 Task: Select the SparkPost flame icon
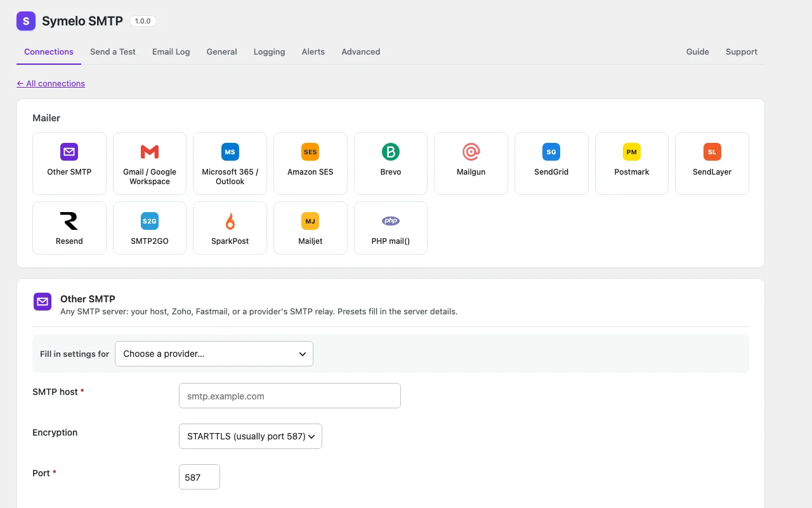tap(230, 221)
